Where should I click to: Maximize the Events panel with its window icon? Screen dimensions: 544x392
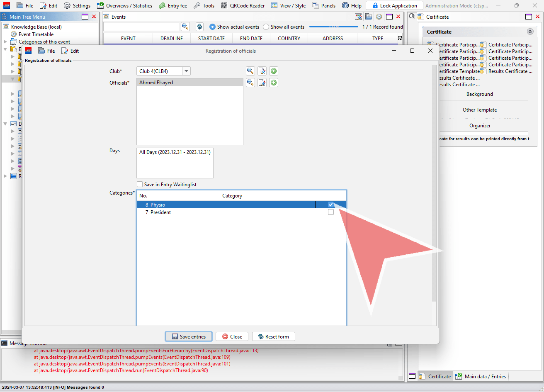pyautogui.click(x=389, y=17)
